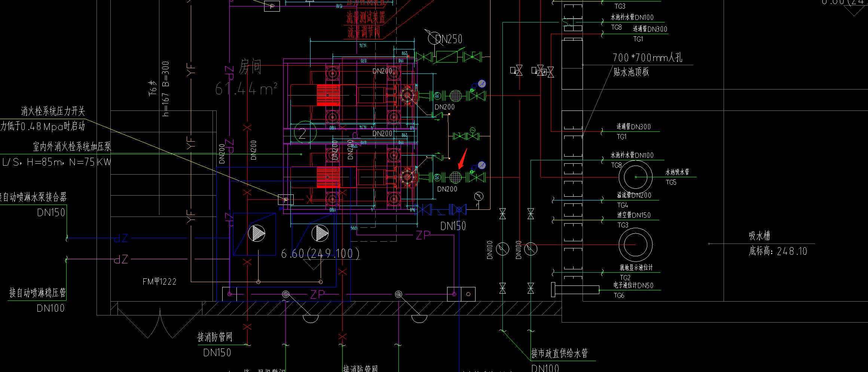Select the DN250 pipe size label

(x=449, y=39)
